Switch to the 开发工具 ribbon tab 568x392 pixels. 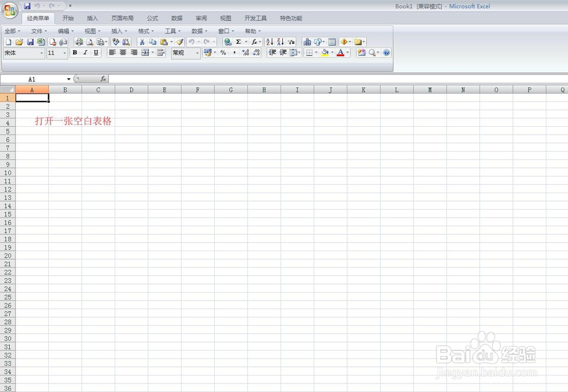tap(256, 18)
